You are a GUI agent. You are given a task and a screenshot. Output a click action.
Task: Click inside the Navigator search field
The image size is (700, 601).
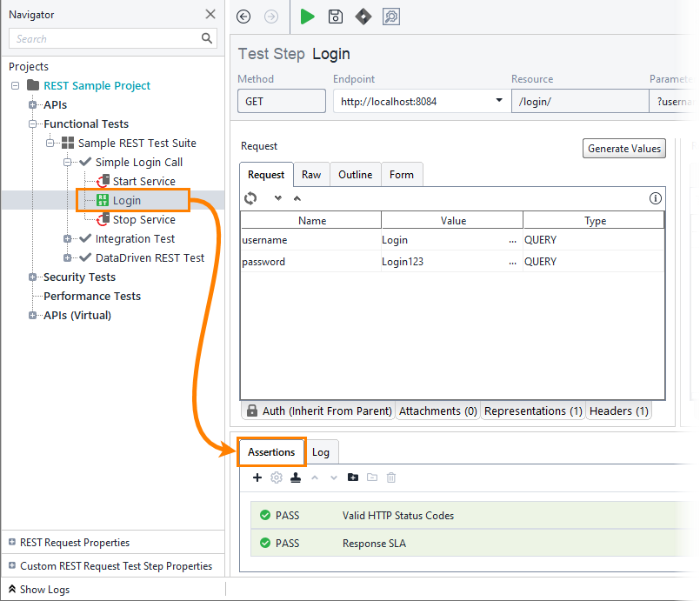click(104, 38)
